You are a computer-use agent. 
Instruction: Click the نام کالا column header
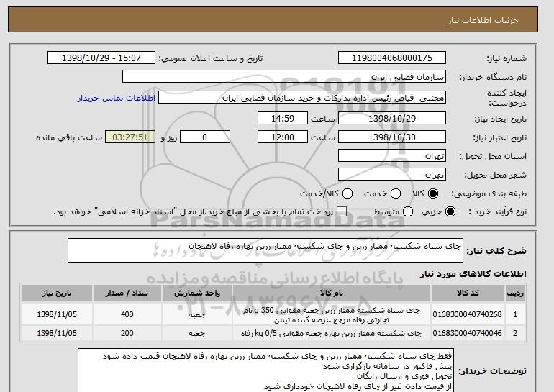[x=332, y=293]
